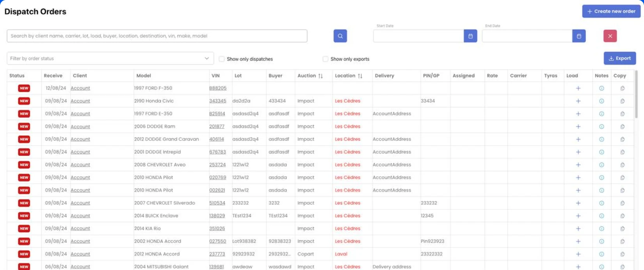
Task: Open notes for 2190 Honda Civic row
Action: click(601, 101)
